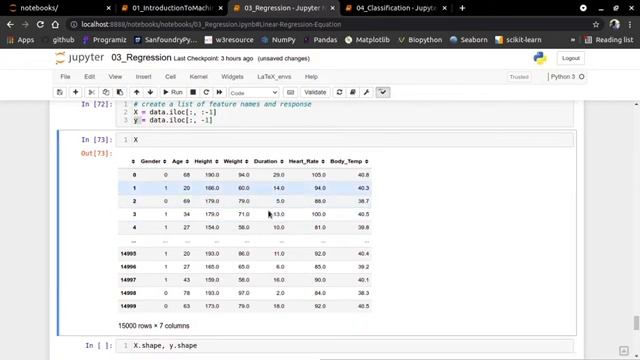This screenshot has height=360, width=640.
Task: Rename notebook title 03_Regression
Action: (141, 58)
